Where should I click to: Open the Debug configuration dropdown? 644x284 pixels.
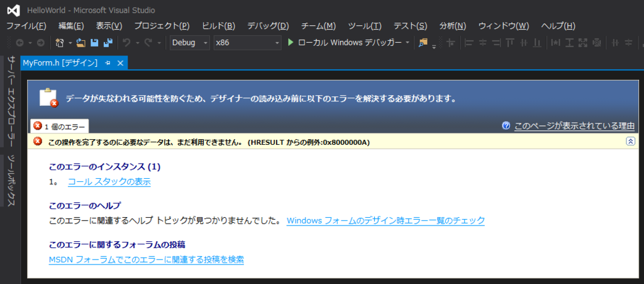pyautogui.click(x=189, y=42)
